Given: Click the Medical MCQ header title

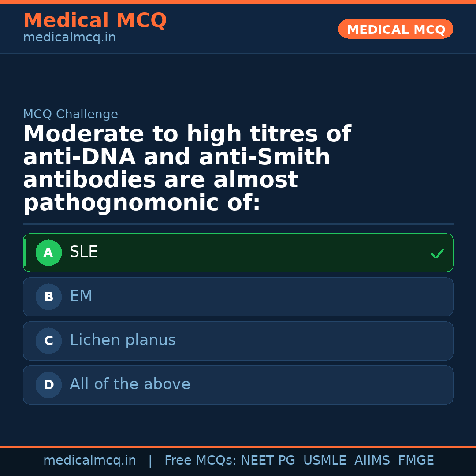Looking at the screenshot, I should click(x=95, y=21).
